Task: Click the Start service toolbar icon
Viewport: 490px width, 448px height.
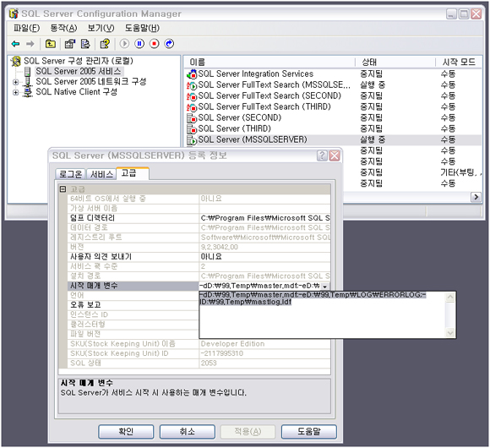Action: pyautogui.click(x=124, y=44)
